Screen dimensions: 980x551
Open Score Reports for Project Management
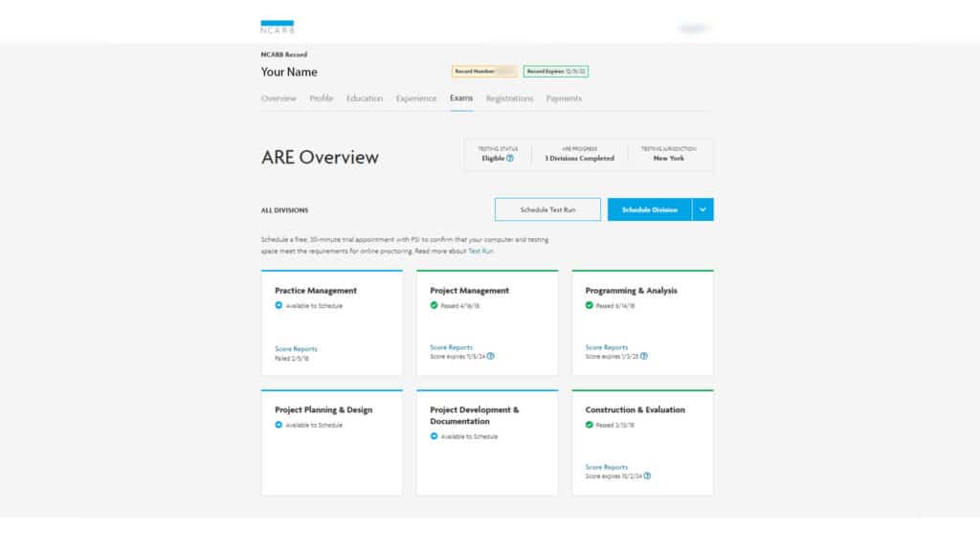[452, 347]
